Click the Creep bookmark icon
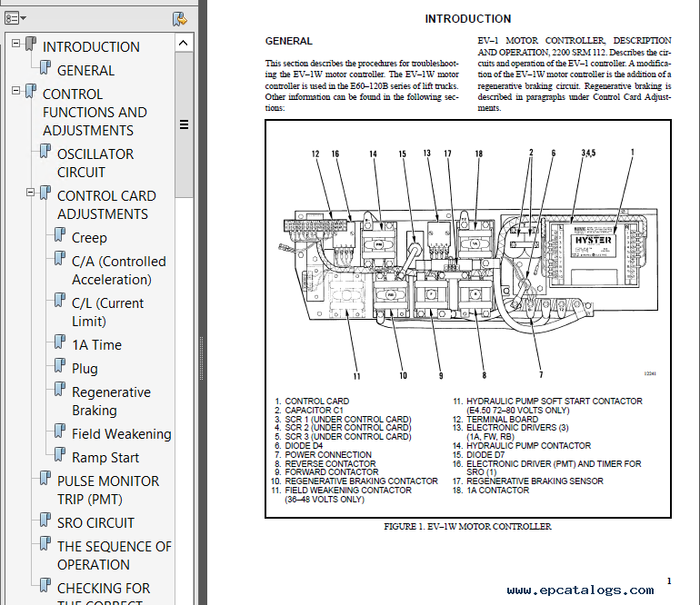Screen dimensions: 700x605 pos(60,234)
